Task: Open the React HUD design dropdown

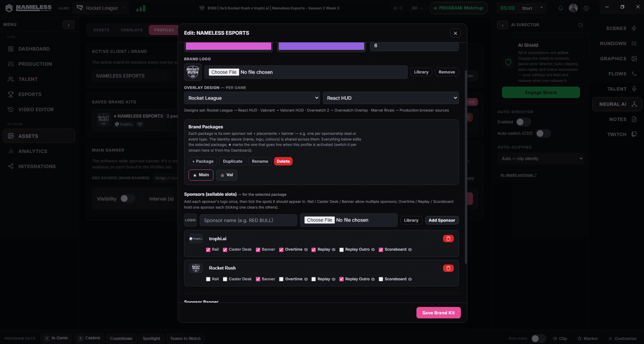Action: pos(391,98)
